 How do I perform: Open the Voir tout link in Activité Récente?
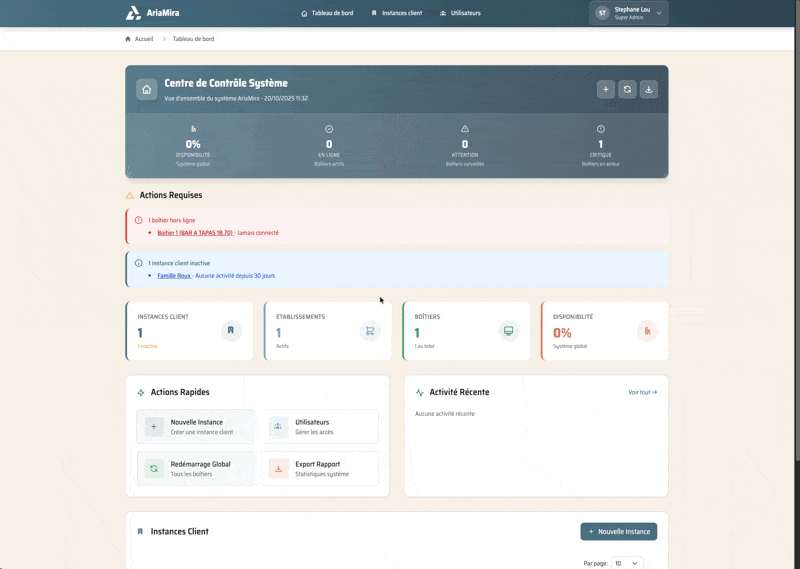(642, 392)
